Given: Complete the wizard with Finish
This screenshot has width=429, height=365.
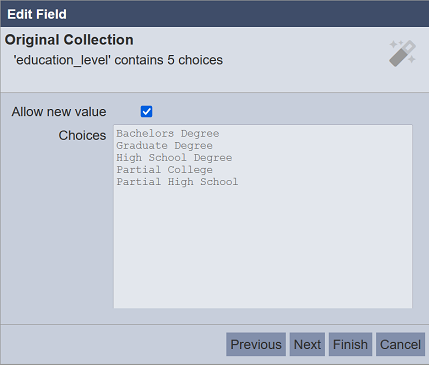Looking at the screenshot, I should click(x=350, y=344).
